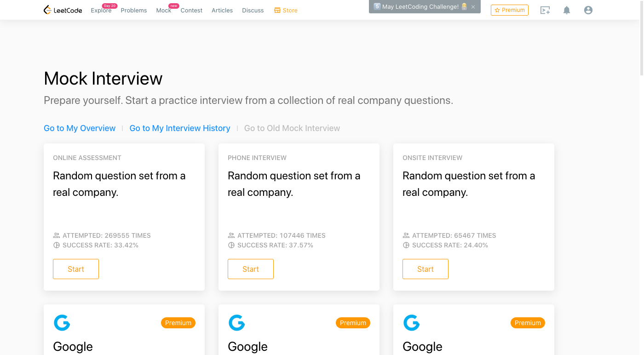Open the Go to My Overview link

(80, 128)
